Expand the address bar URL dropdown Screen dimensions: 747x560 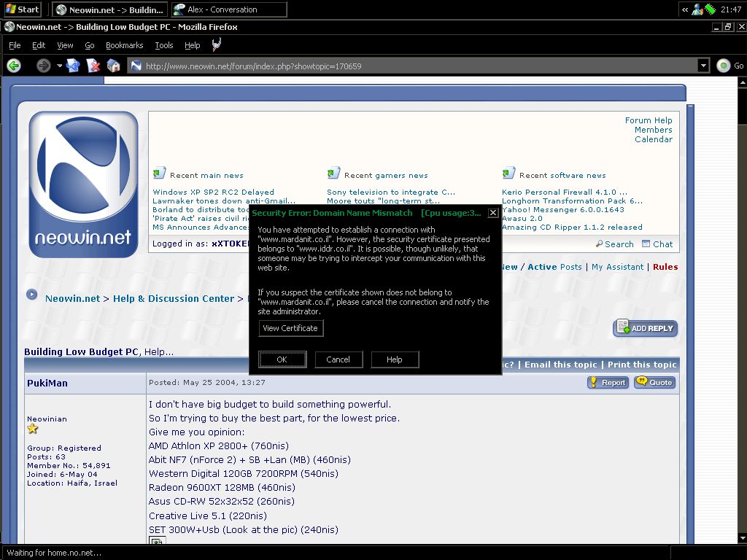pos(703,66)
